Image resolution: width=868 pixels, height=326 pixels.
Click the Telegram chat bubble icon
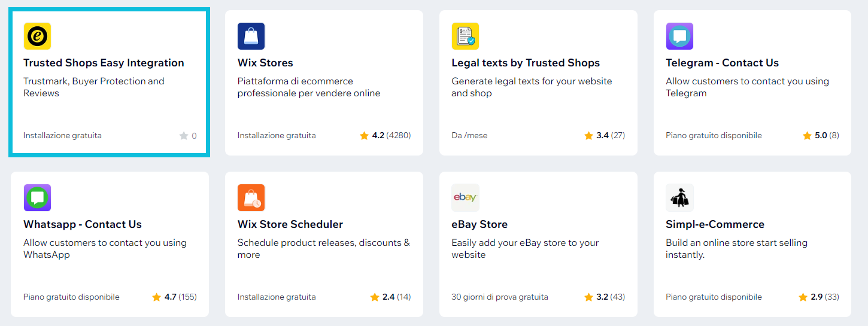point(679,36)
